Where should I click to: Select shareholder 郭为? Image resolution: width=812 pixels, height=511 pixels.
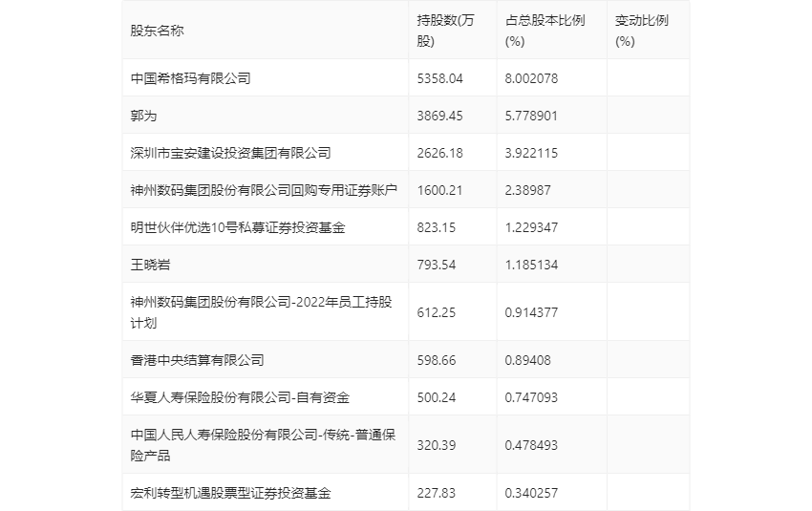click(x=143, y=116)
